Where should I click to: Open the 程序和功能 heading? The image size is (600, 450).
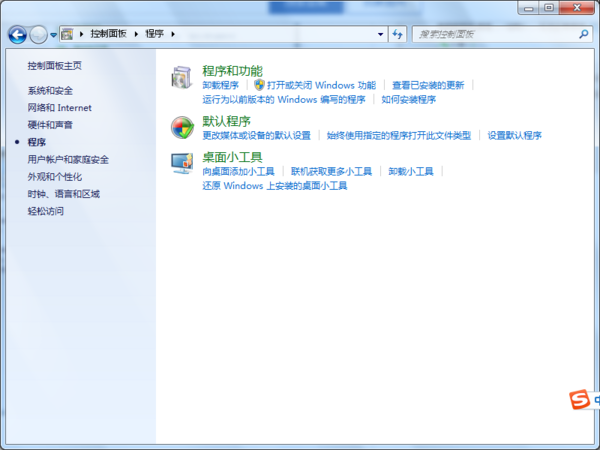[232, 71]
